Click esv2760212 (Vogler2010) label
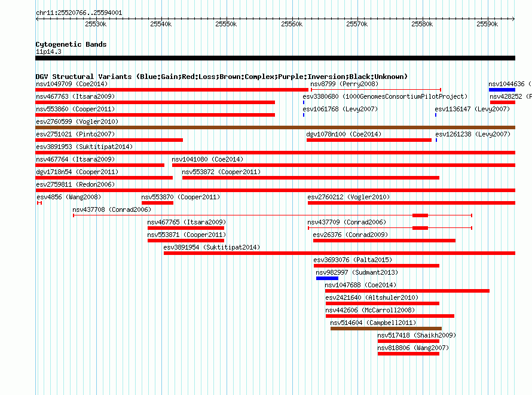 pos(348,197)
